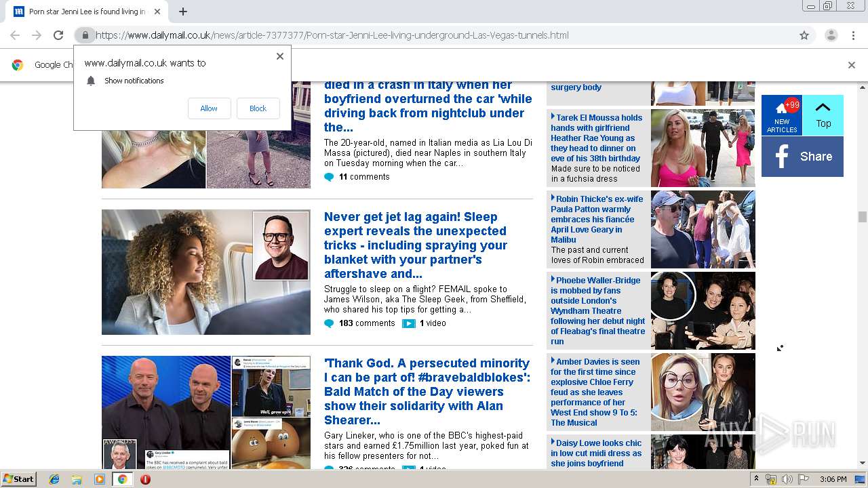Open media player taskbar icon

pyautogui.click(x=100, y=479)
